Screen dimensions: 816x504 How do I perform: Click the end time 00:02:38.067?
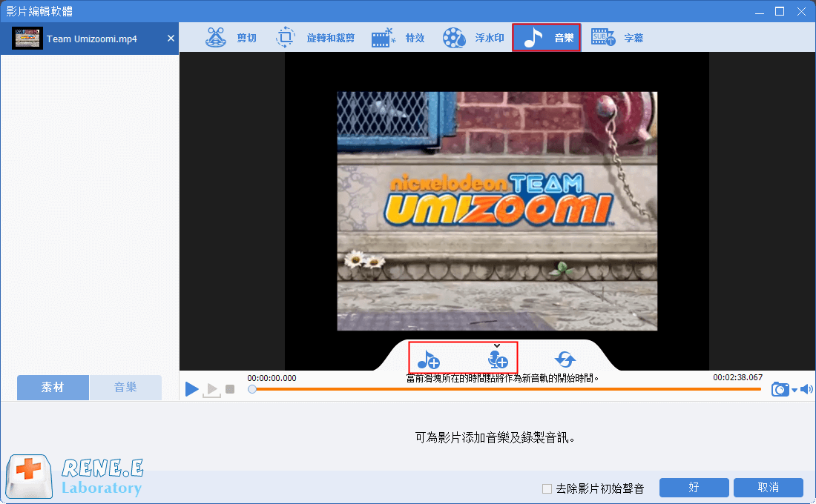coord(737,377)
